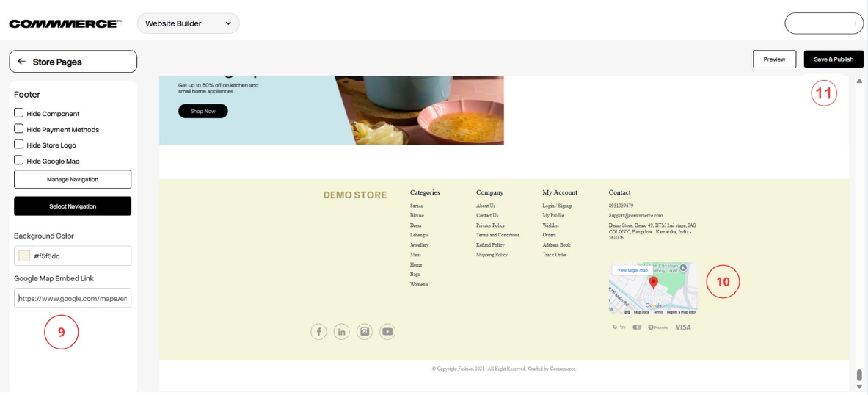868x395 pixels.
Task: Click the VISA payment logo
Action: (682, 327)
